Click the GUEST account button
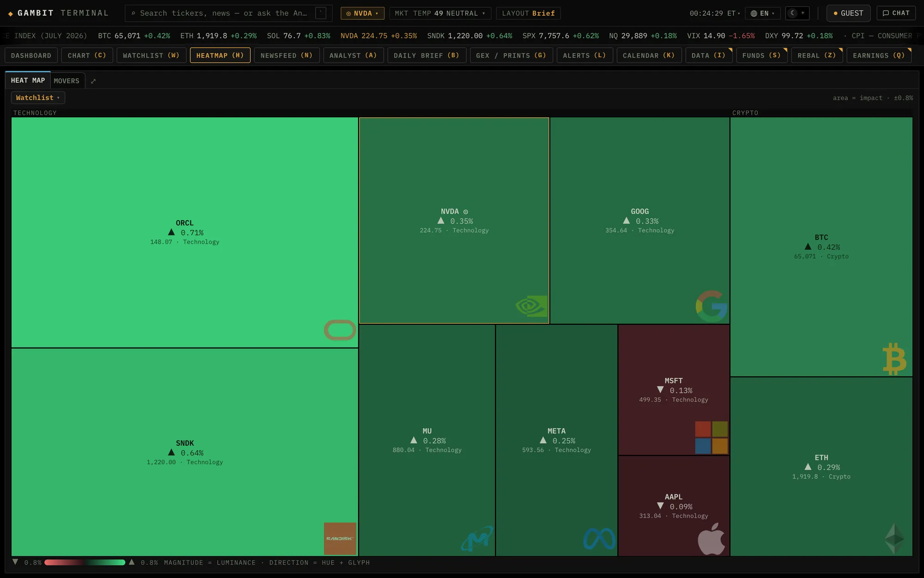Screen dimensions: 924x578 [x=848, y=13]
